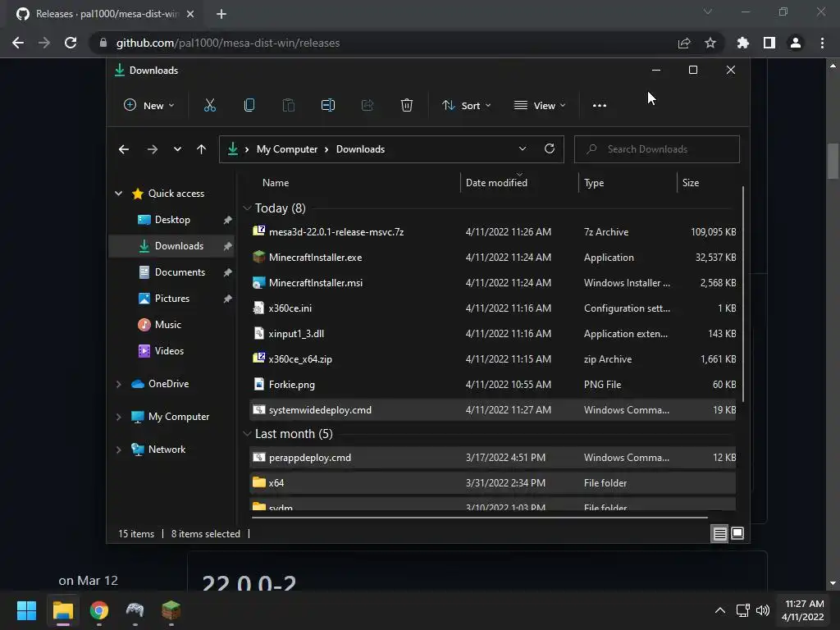Go forward in Explorer navigation
This screenshot has width=840, height=630.
coord(153,149)
